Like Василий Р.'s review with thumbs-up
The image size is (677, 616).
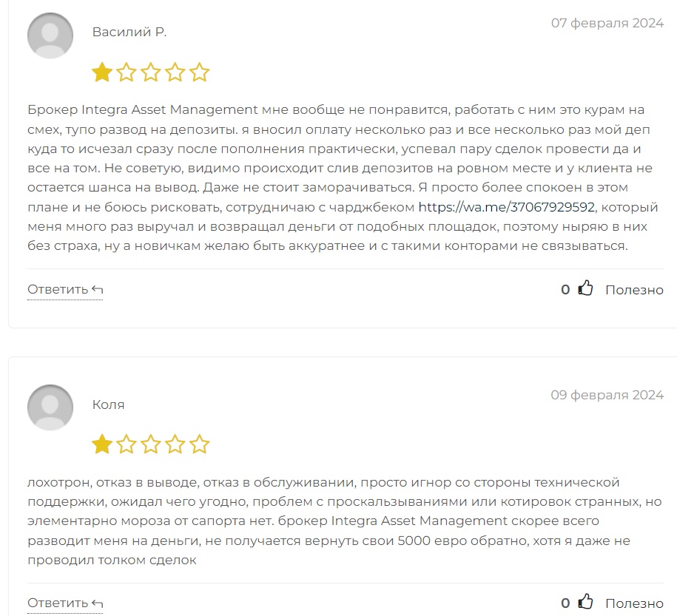point(585,288)
